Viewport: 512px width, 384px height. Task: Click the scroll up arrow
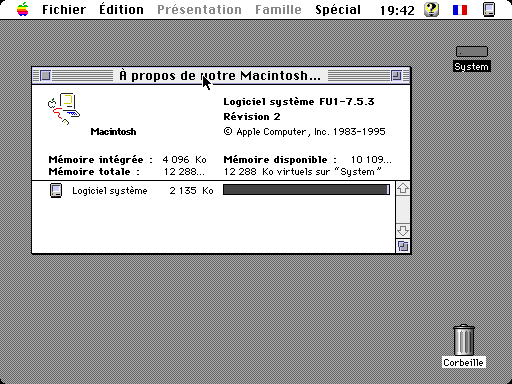[x=403, y=188]
